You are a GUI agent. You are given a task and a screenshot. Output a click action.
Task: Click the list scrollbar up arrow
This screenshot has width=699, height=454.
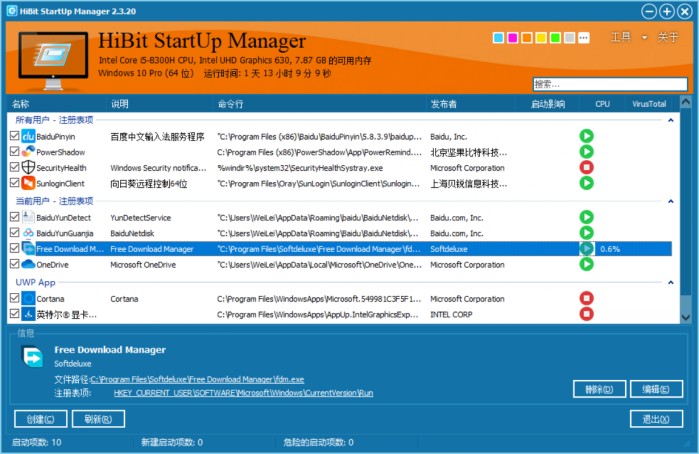pyautogui.click(x=686, y=103)
